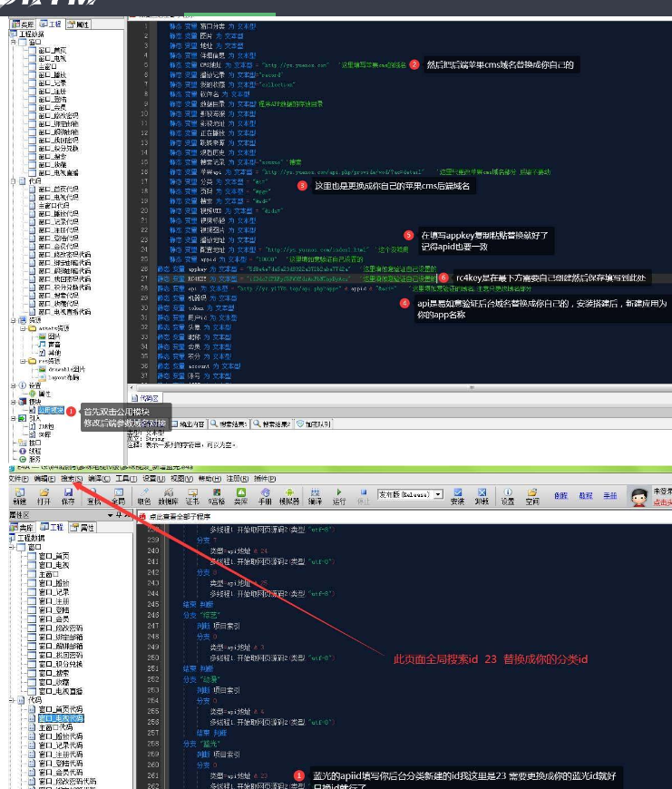The image size is (672, 789).
Task: Click the 9宫格 nine-patch tool icon
Action: pyautogui.click(x=217, y=494)
